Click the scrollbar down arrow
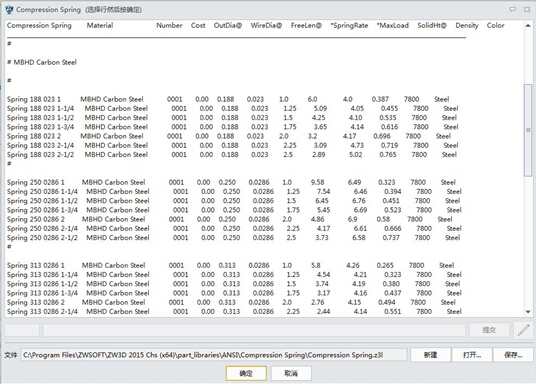Screen dimensions: 536x384 (528, 312)
